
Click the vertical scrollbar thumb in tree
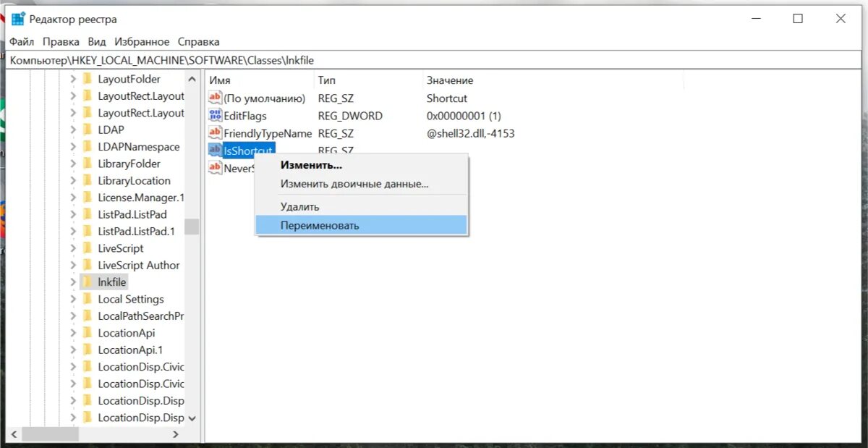pyautogui.click(x=192, y=227)
